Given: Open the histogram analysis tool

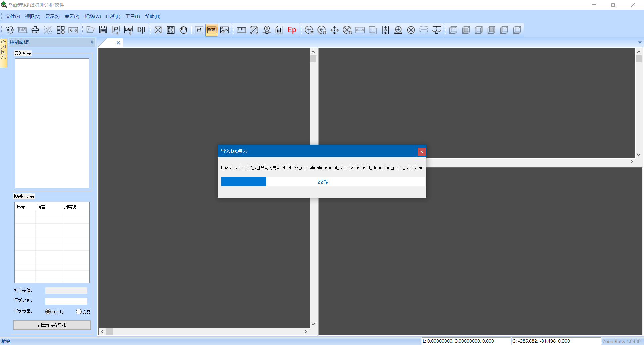Looking at the screenshot, I should pyautogui.click(x=279, y=30).
